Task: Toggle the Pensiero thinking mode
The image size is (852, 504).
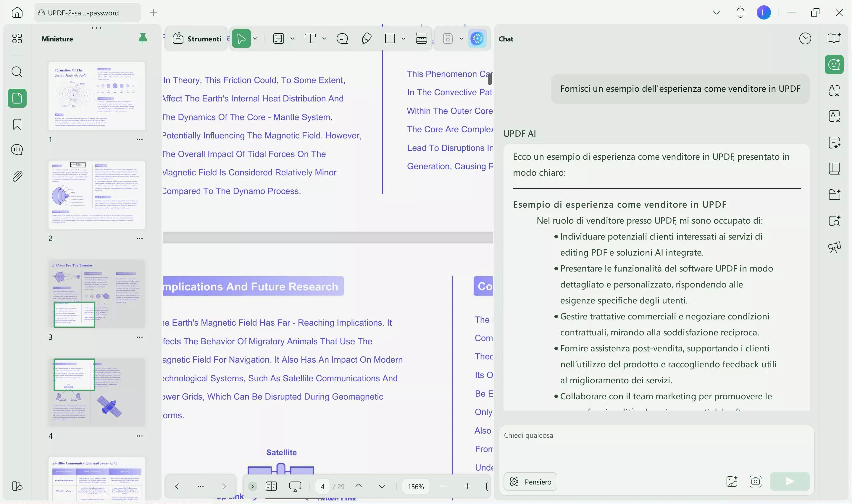Action: tap(530, 482)
